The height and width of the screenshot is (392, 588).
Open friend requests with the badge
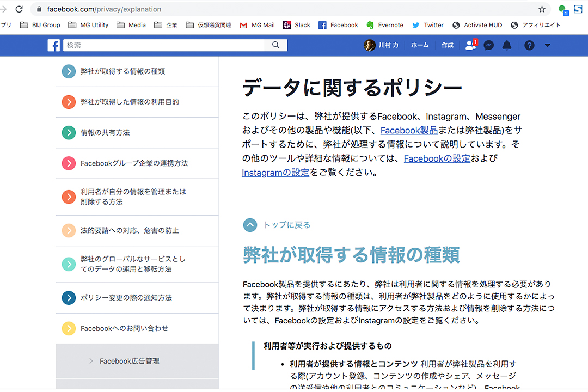(x=470, y=45)
